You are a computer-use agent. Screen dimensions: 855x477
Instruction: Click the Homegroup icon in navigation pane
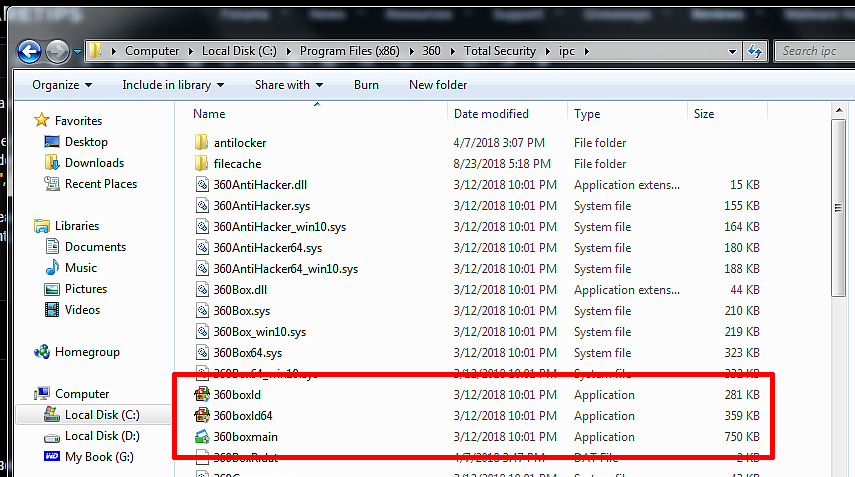tap(42, 352)
